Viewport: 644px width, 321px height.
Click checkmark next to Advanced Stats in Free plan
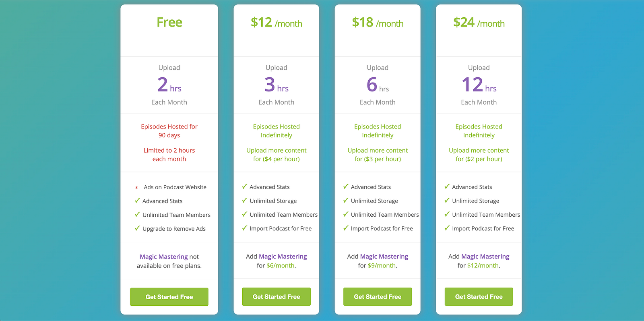click(137, 201)
